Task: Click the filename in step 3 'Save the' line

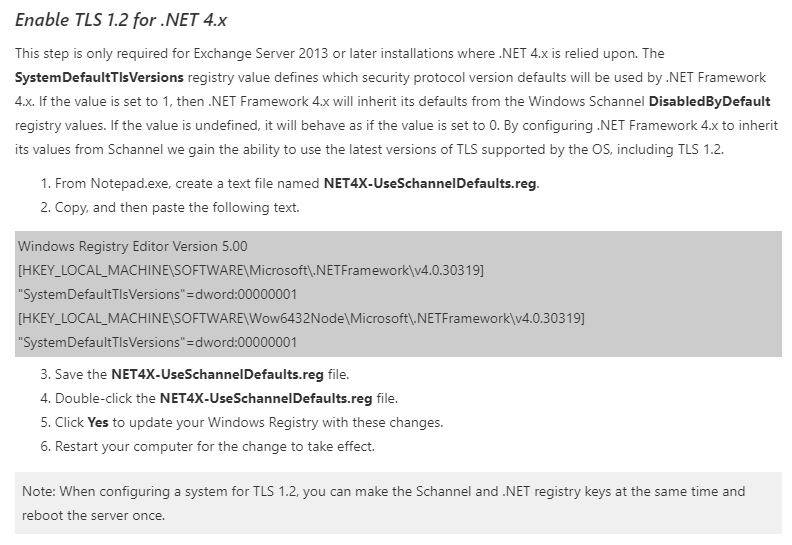Action: [x=217, y=374]
